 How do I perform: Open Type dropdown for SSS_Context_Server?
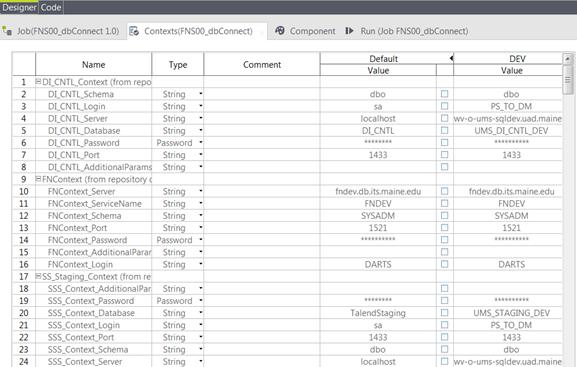[201, 361]
